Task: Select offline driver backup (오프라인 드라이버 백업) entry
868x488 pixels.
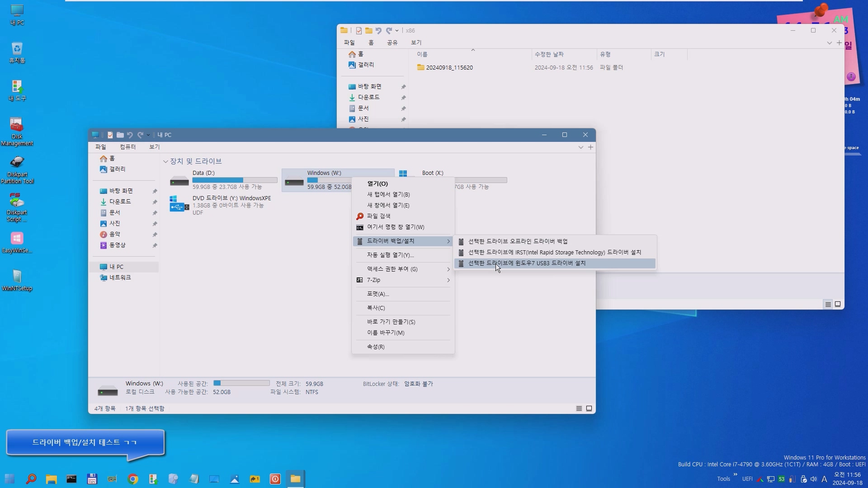Action: coord(518,241)
